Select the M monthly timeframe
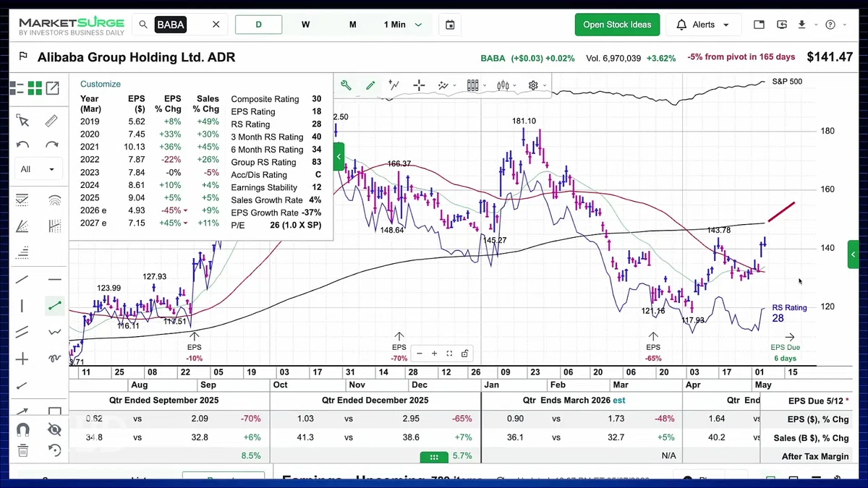Screen dimensions: 868x488 [352, 25]
